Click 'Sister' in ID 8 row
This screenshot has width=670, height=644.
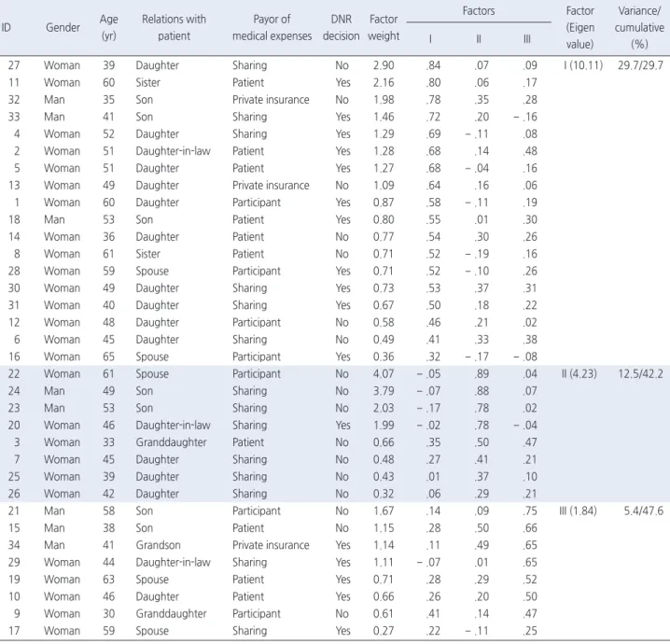(x=147, y=254)
